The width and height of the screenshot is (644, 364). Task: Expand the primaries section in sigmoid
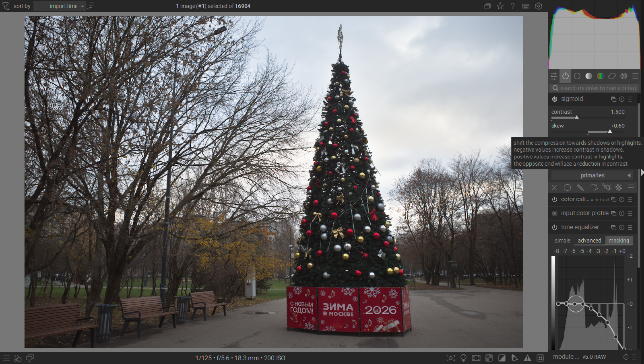592,175
